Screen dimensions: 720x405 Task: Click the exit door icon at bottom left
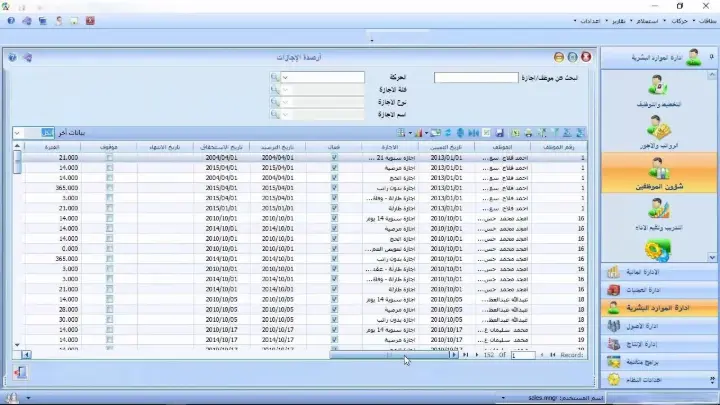20,372
